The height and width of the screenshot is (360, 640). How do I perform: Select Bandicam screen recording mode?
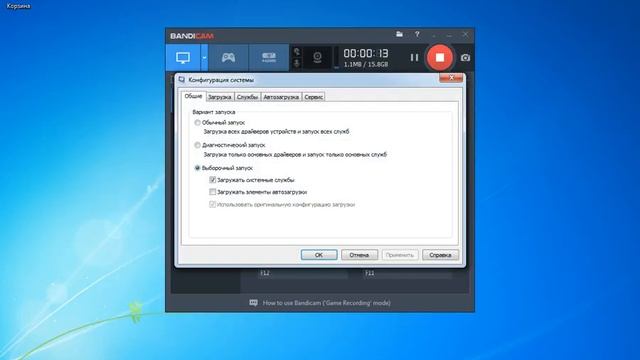pos(183,58)
